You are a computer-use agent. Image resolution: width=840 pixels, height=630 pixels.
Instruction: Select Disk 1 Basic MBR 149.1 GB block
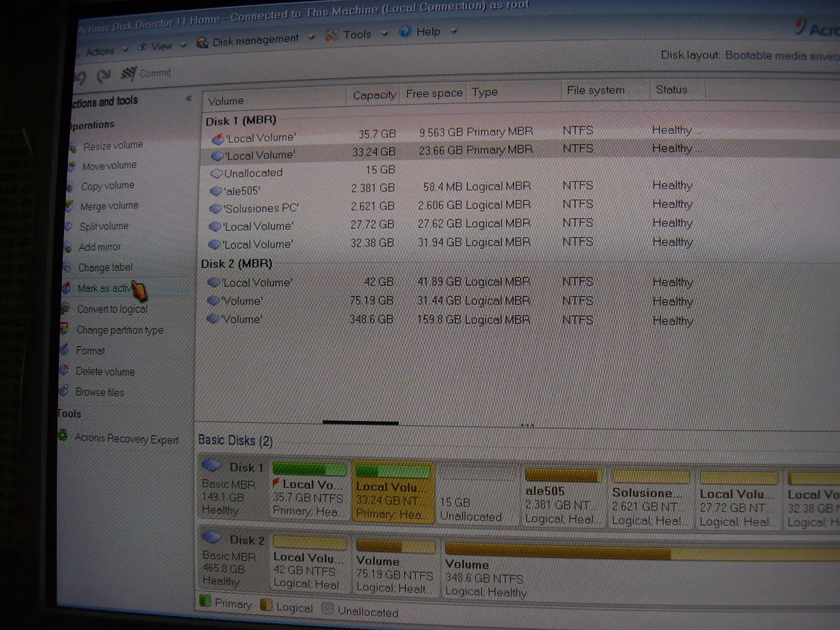(x=233, y=488)
